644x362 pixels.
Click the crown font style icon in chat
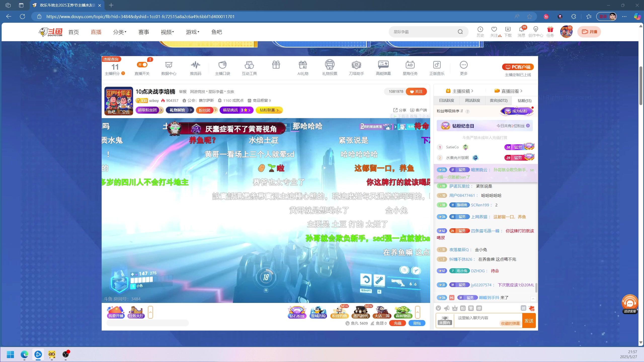point(455,308)
